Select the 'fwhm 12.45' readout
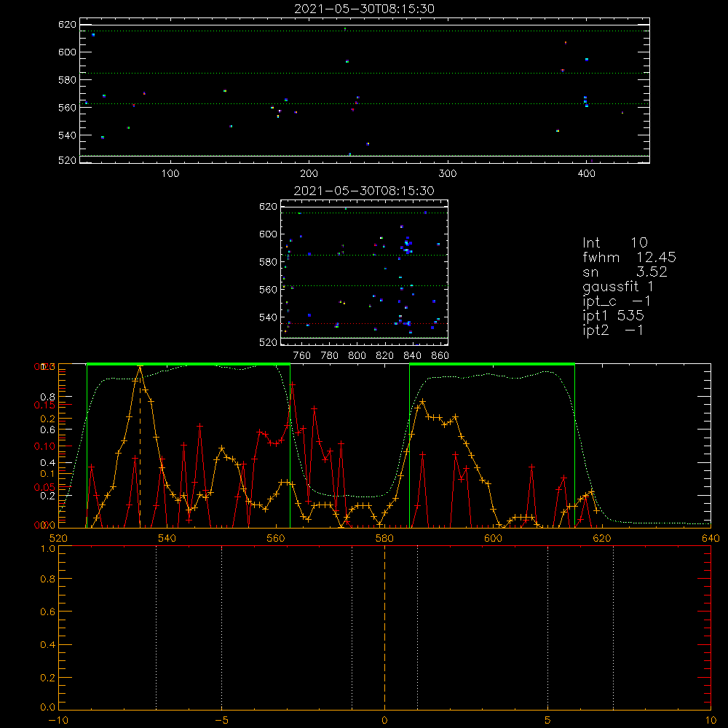The image size is (728, 728). point(629,257)
